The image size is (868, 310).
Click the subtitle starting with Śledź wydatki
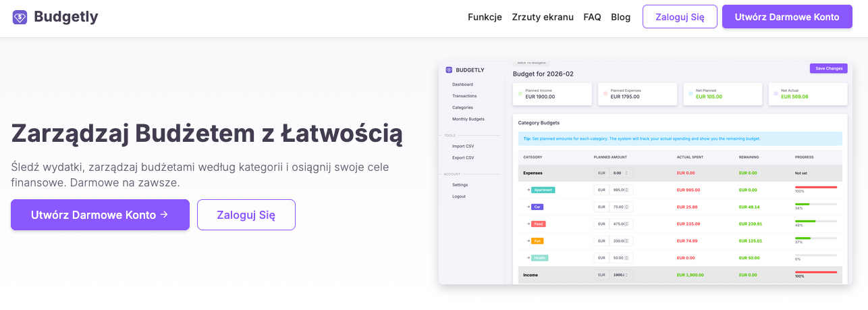click(x=200, y=174)
